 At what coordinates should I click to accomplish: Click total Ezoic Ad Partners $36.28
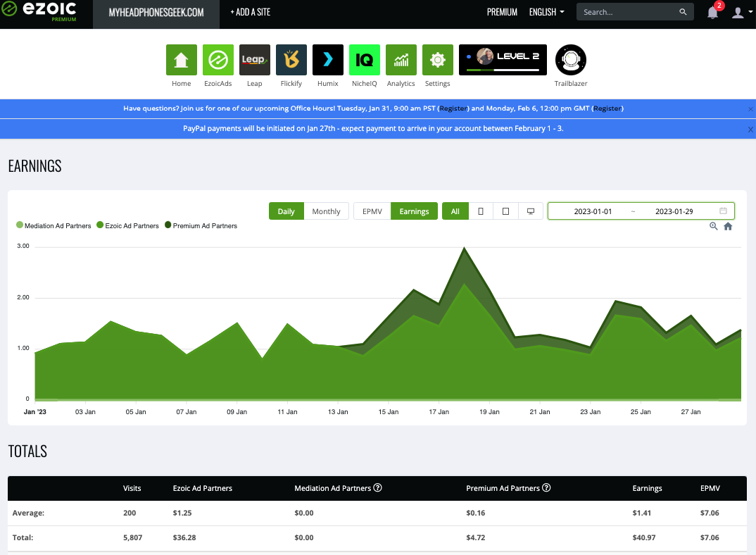pyautogui.click(x=184, y=537)
